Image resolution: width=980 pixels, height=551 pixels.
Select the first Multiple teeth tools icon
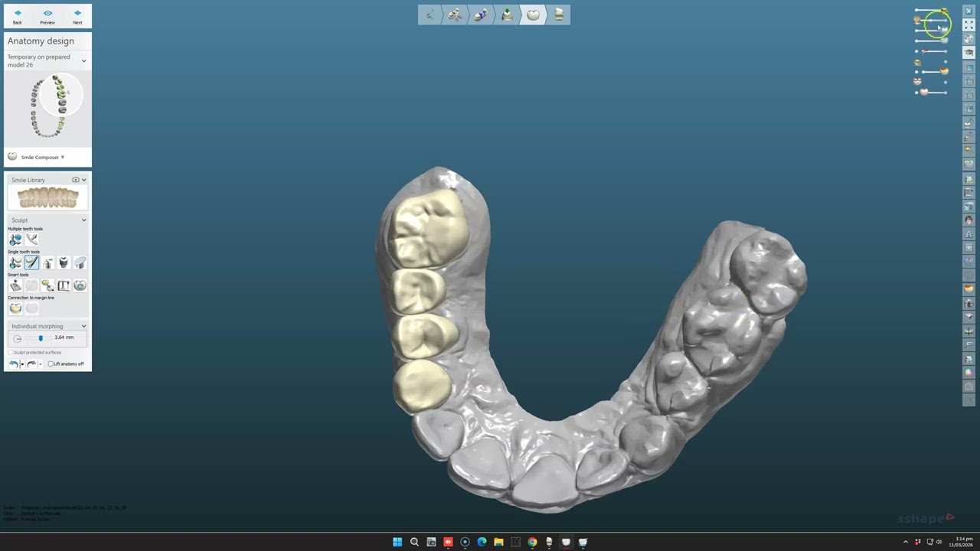[x=15, y=240]
